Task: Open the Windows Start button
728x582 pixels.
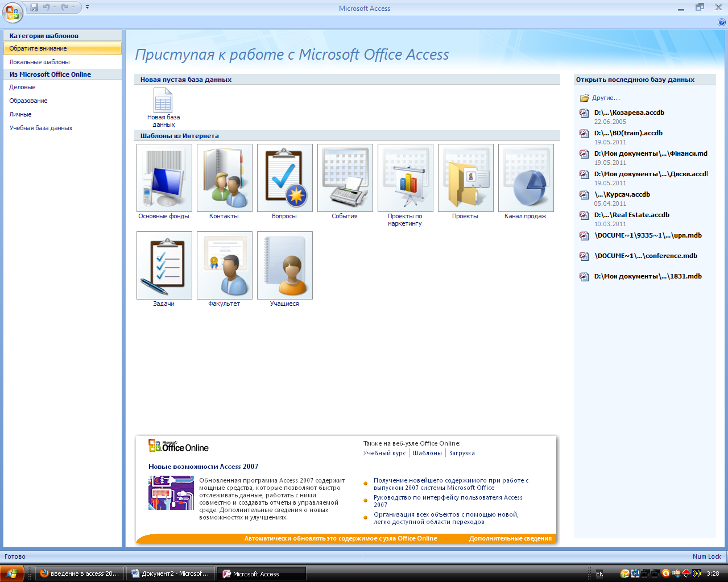Action: pos(12,573)
